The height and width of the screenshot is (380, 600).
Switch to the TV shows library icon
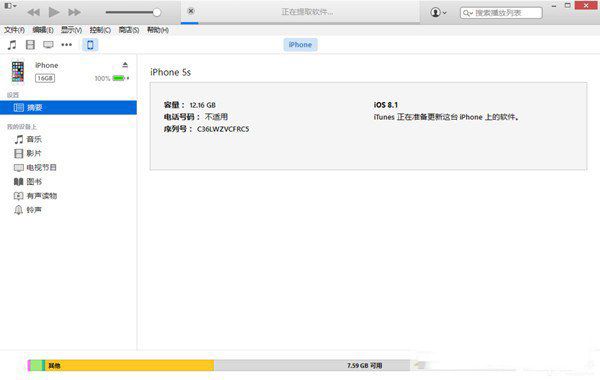click(48, 45)
